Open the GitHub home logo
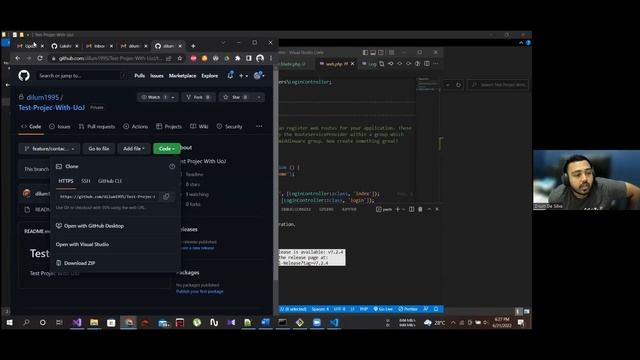 pos(24,76)
